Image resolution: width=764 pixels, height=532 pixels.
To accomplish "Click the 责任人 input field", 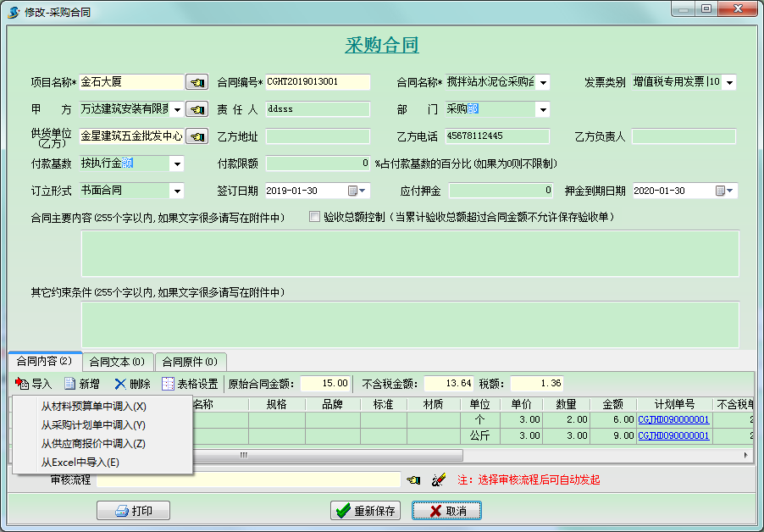I will click(x=318, y=109).
